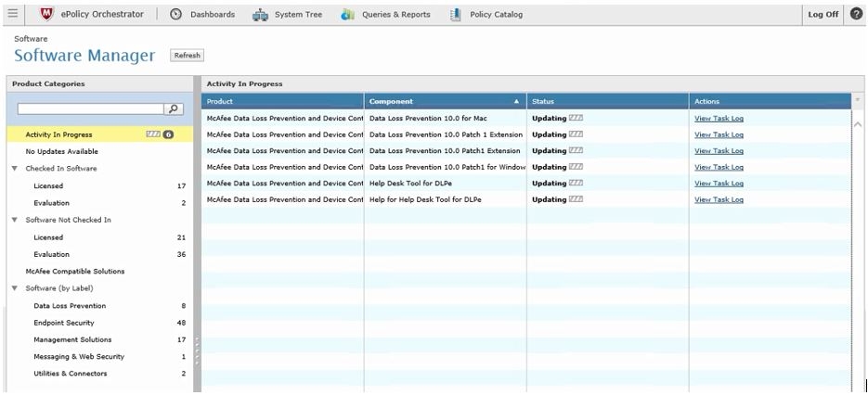The width and height of the screenshot is (868, 395).
Task: Select Activity In Progress category
Action: [58, 134]
